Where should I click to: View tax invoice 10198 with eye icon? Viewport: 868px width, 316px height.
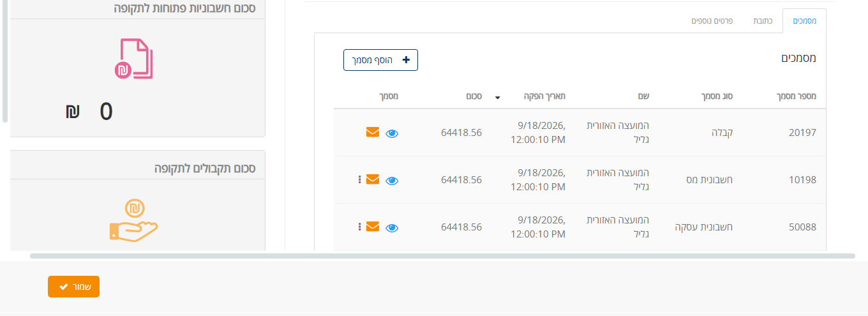pos(392,181)
